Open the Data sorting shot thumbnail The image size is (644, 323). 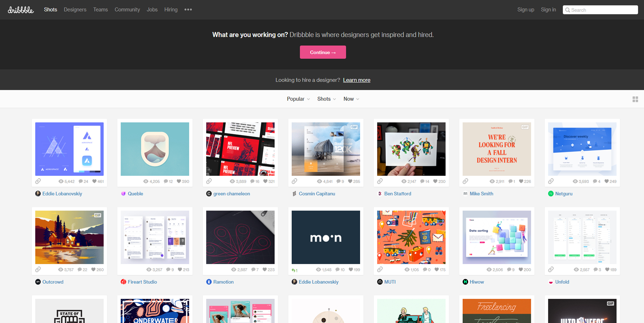tap(497, 237)
